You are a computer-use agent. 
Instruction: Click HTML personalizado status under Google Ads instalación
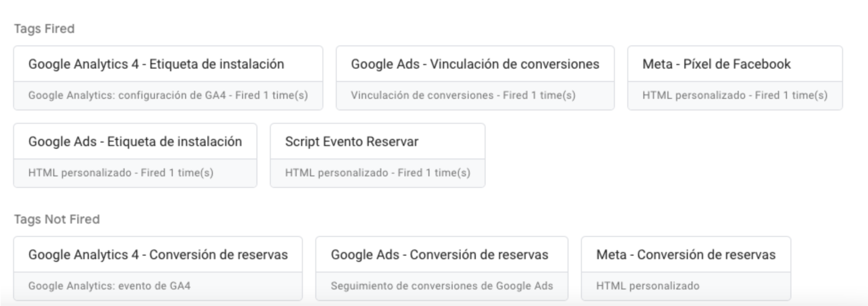click(121, 173)
